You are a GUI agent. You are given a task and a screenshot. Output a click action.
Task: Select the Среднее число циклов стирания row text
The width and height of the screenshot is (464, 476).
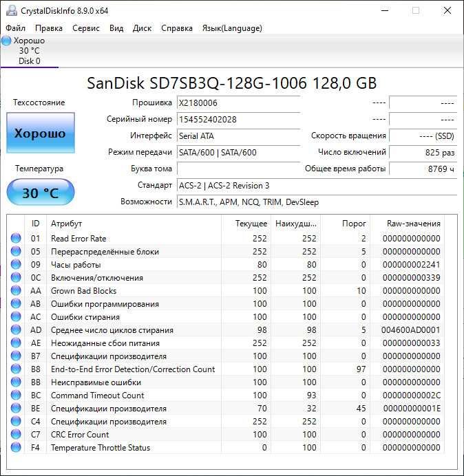click(112, 330)
